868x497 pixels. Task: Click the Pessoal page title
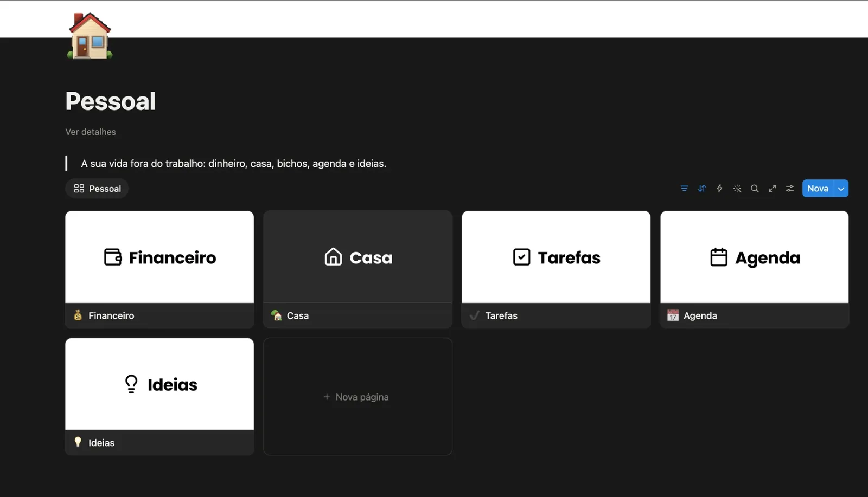111,101
